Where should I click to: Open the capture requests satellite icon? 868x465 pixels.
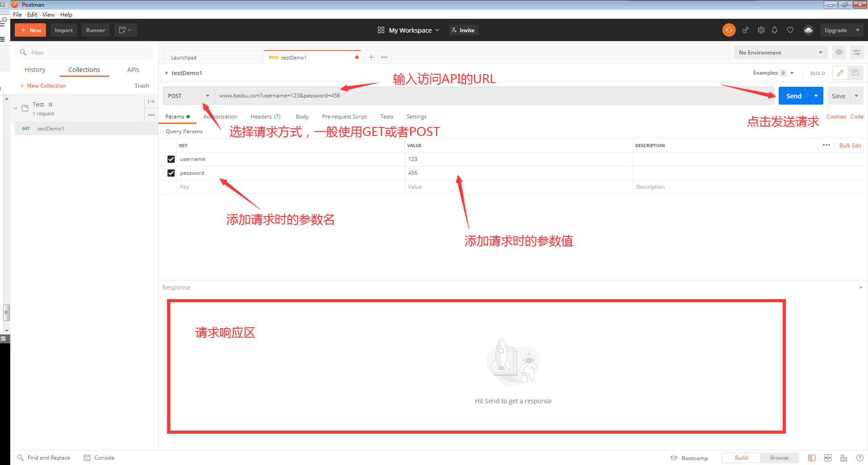coord(746,30)
